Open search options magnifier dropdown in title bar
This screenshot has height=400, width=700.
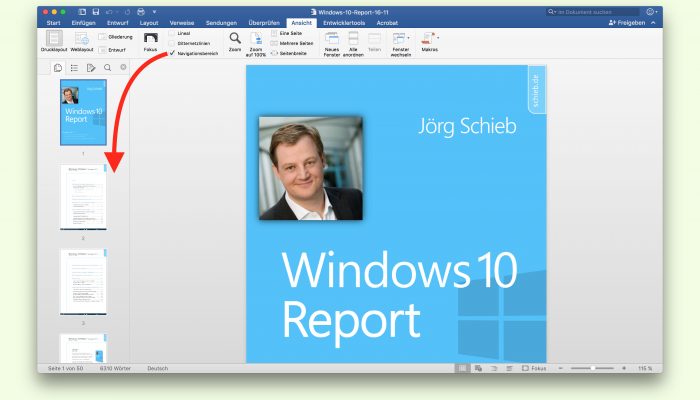pyautogui.click(x=552, y=12)
